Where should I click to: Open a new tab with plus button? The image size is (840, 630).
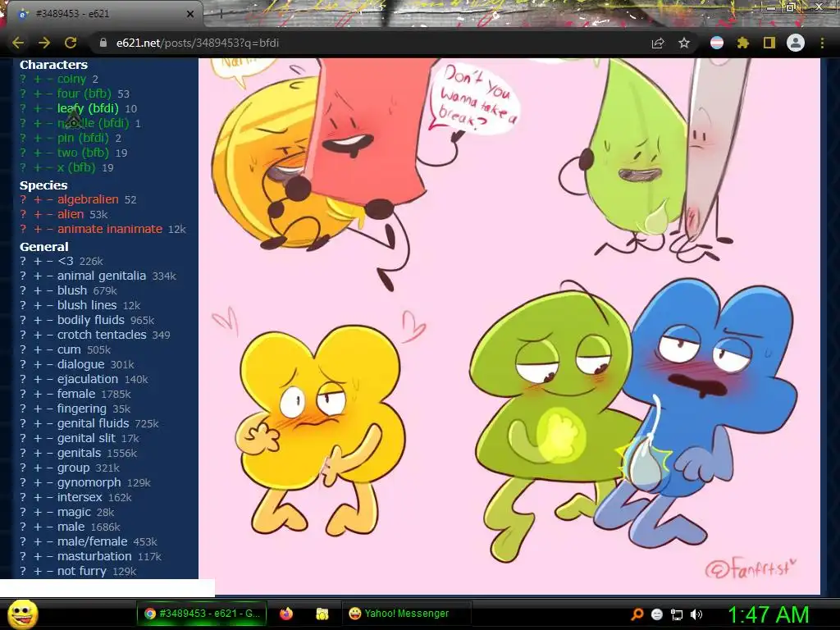pyautogui.click(x=220, y=15)
